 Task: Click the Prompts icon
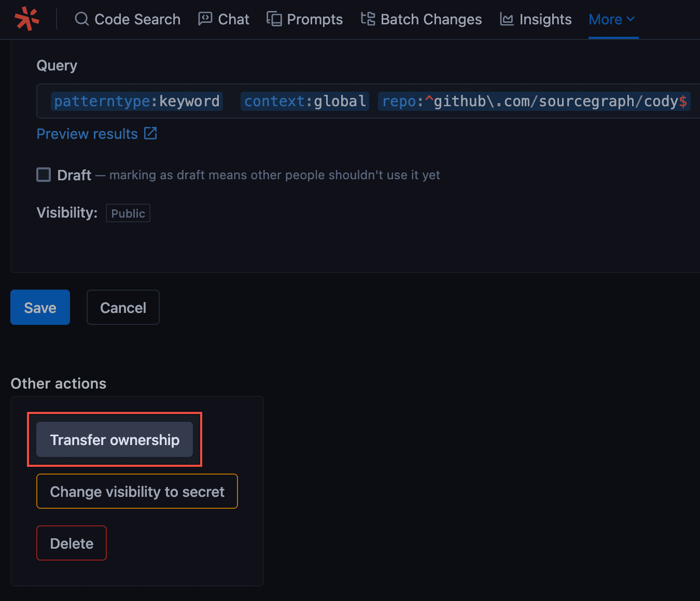point(274,19)
